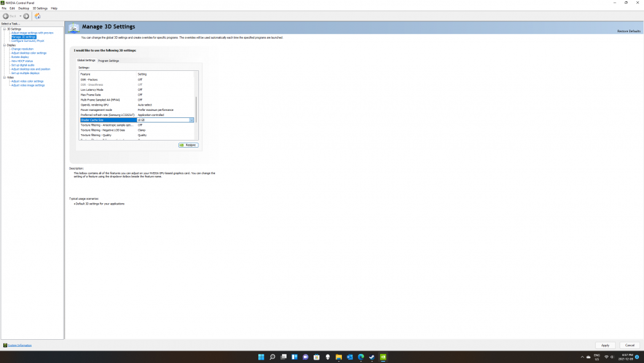Click the System Information icon
The height and width of the screenshot is (363, 644).
5,346
